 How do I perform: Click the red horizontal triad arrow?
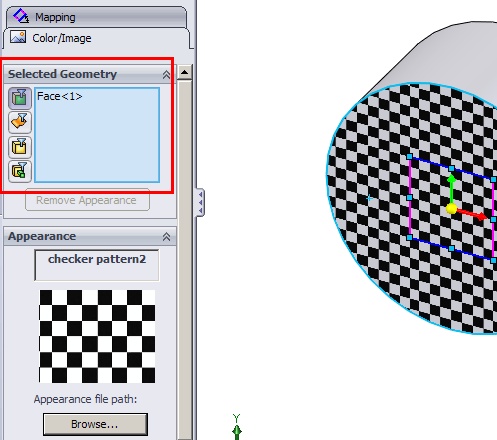[472, 214]
